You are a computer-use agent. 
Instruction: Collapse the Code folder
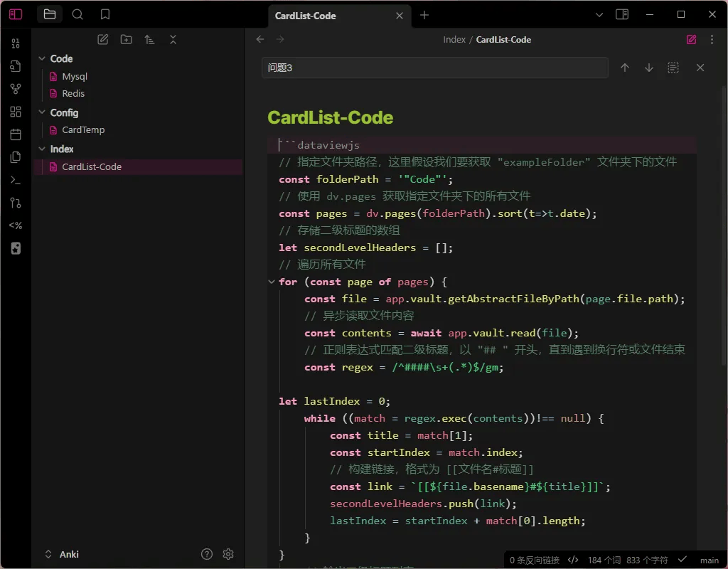pyautogui.click(x=42, y=58)
